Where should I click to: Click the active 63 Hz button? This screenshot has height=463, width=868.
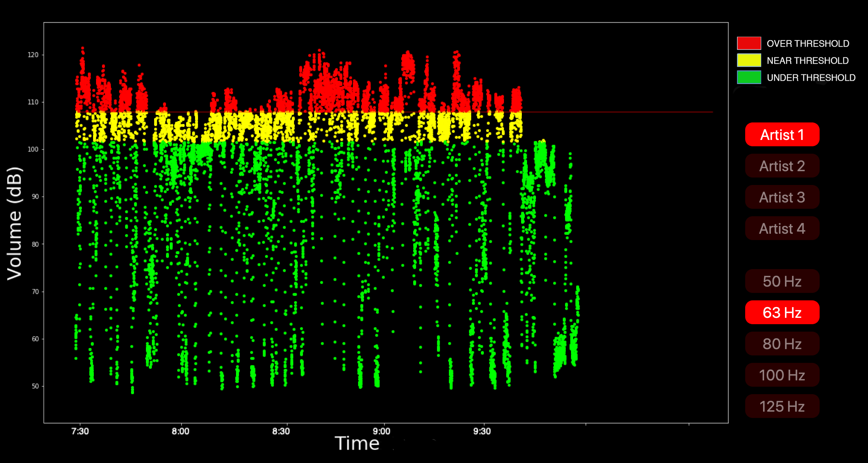782,313
